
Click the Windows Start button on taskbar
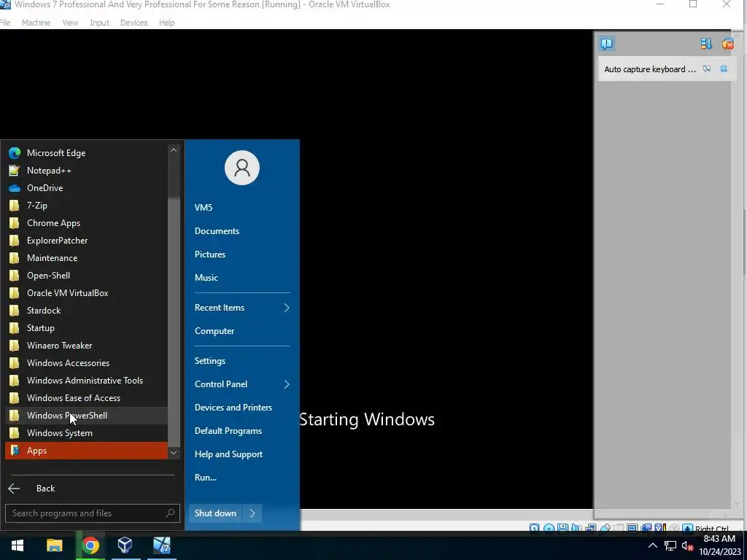(x=18, y=545)
